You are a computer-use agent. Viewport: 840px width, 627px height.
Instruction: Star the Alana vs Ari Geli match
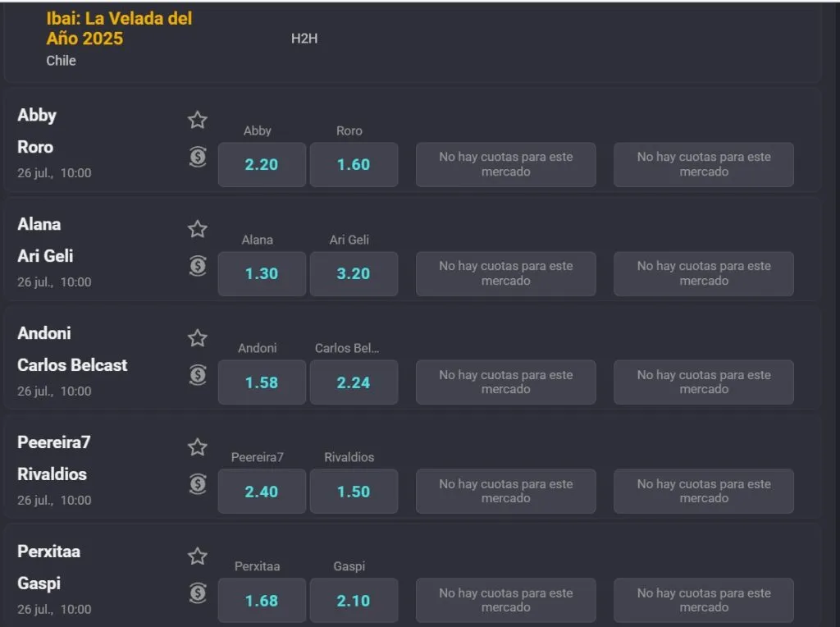point(198,229)
